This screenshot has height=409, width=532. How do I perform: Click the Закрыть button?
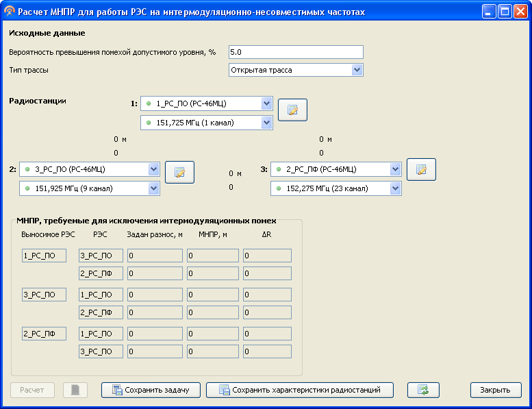tap(496, 390)
